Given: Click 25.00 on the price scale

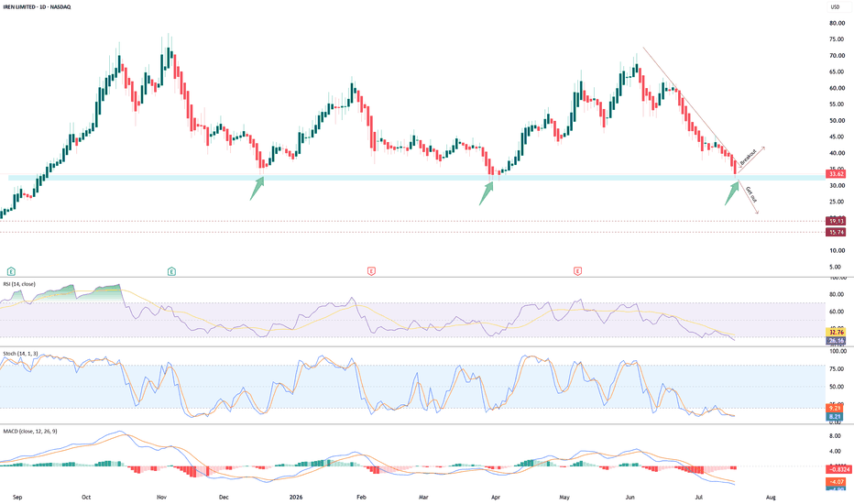Looking at the screenshot, I should tap(838, 202).
